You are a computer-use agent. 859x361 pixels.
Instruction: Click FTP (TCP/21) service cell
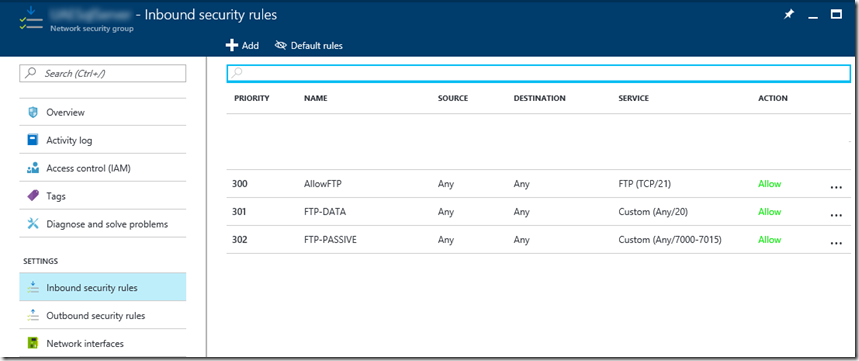pos(645,184)
